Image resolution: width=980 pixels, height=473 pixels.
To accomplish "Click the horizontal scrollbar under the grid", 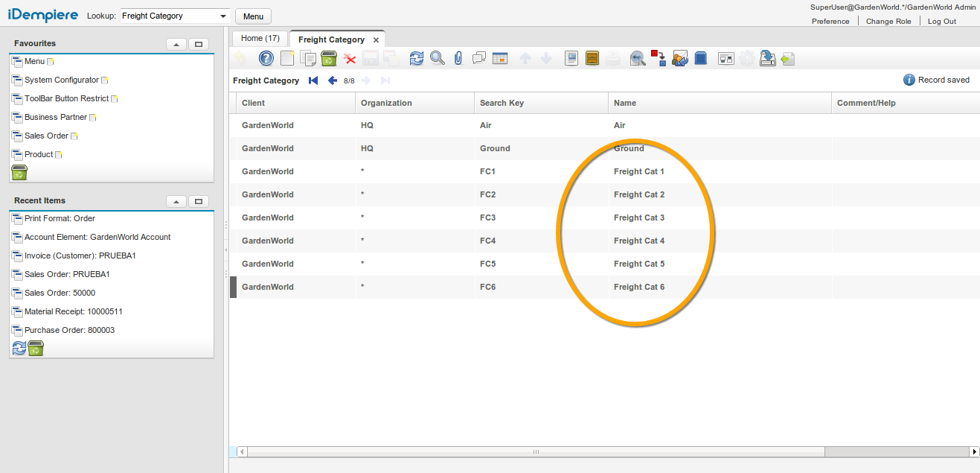I will (x=535, y=452).
